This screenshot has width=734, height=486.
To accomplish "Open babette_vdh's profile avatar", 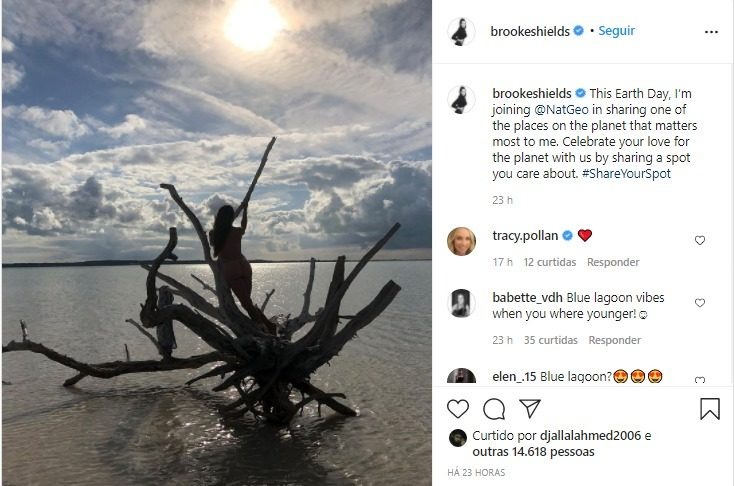I will pos(461,303).
